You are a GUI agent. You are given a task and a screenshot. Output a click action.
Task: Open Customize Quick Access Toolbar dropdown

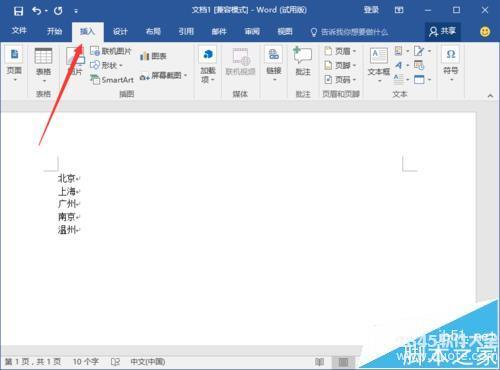pos(76,11)
